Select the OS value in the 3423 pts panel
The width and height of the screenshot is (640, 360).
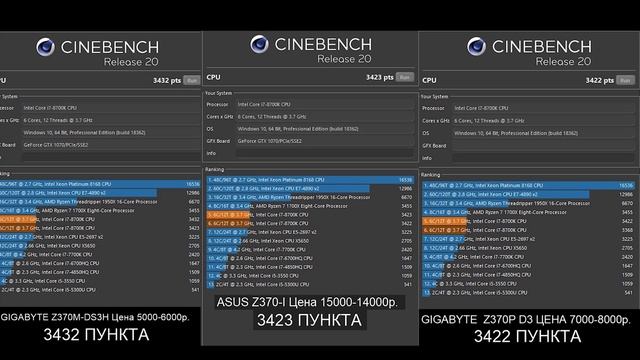pyautogui.click(x=324, y=129)
